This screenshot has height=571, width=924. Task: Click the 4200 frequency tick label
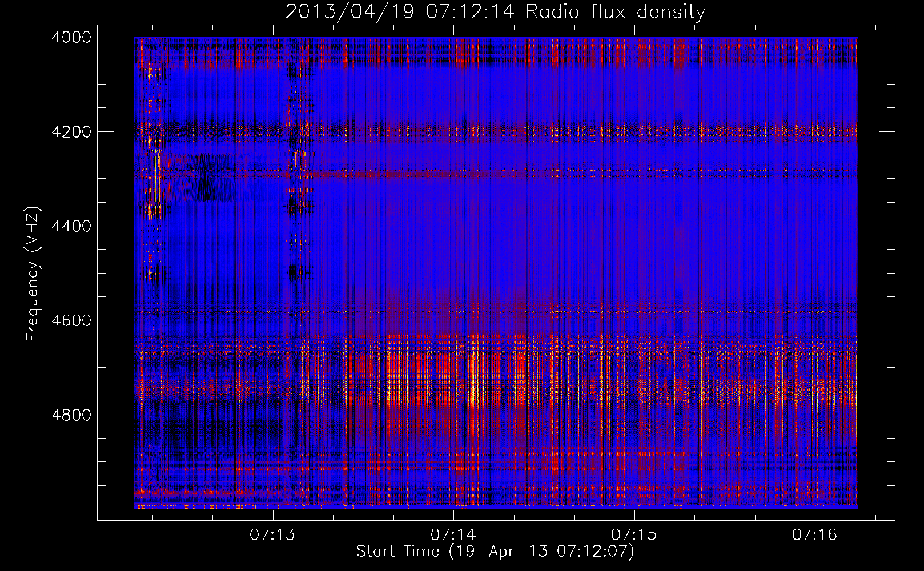click(71, 132)
